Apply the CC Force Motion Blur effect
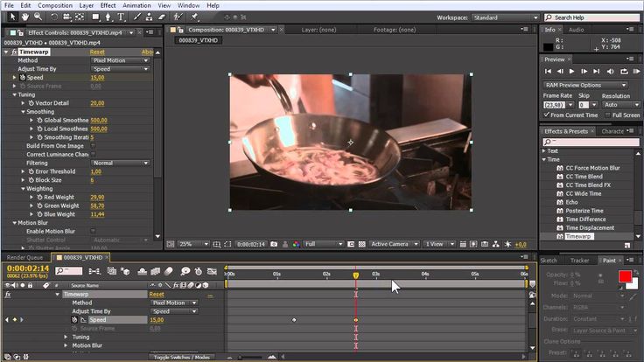 pos(592,168)
